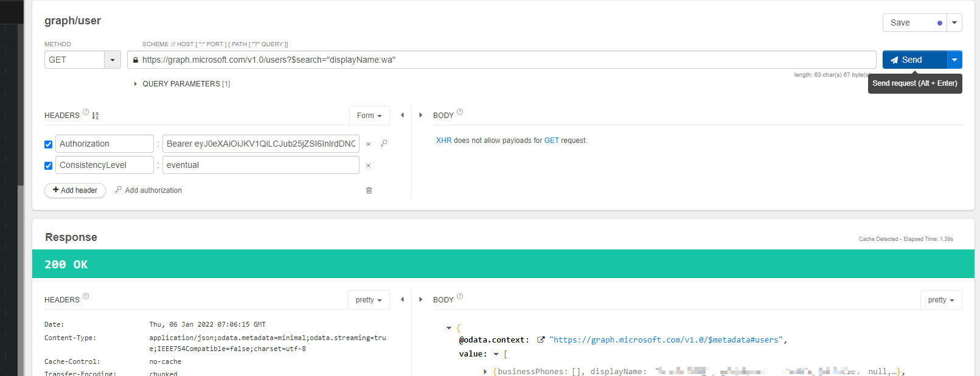The image size is (980, 376).
Task: Edit the eventual header value field
Action: click(261, 165)
